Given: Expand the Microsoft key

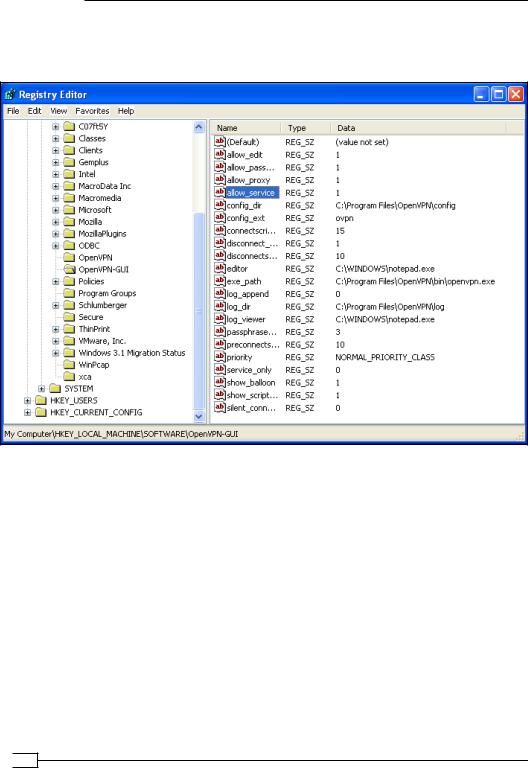Looking at the screenshot, I should pos(56,210).
